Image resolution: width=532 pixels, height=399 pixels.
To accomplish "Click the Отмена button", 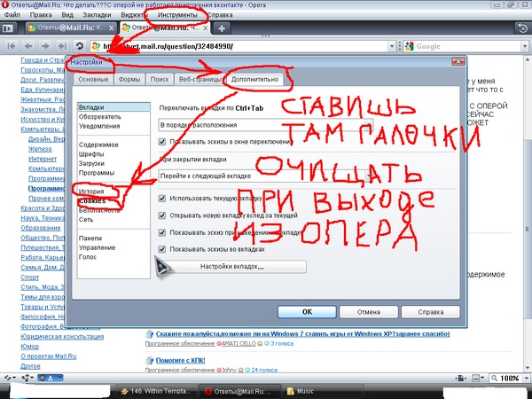I will pos(369,312).
